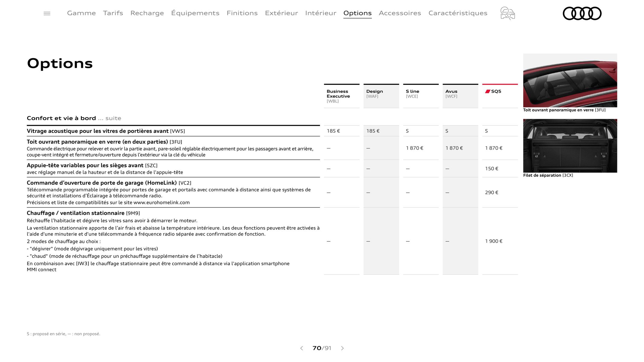Click the Business Executive column header
Viewport: 644px width, 362px height.
[341, 96]
